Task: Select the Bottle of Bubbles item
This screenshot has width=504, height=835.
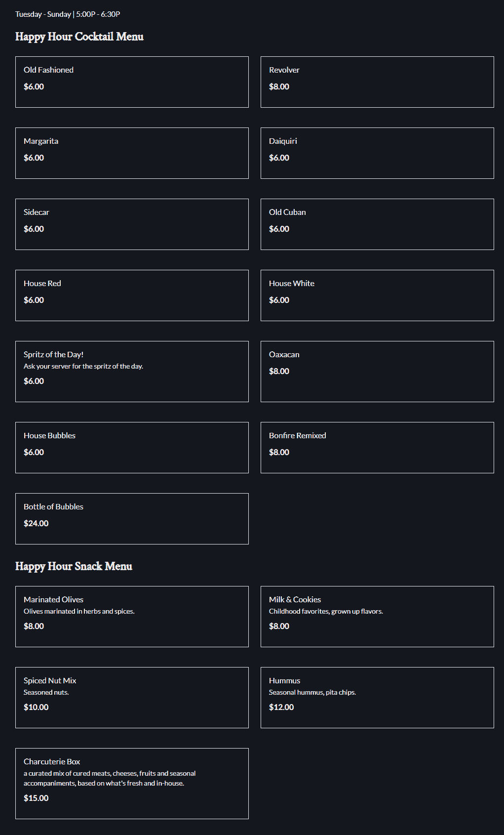Action: point(132,519)
